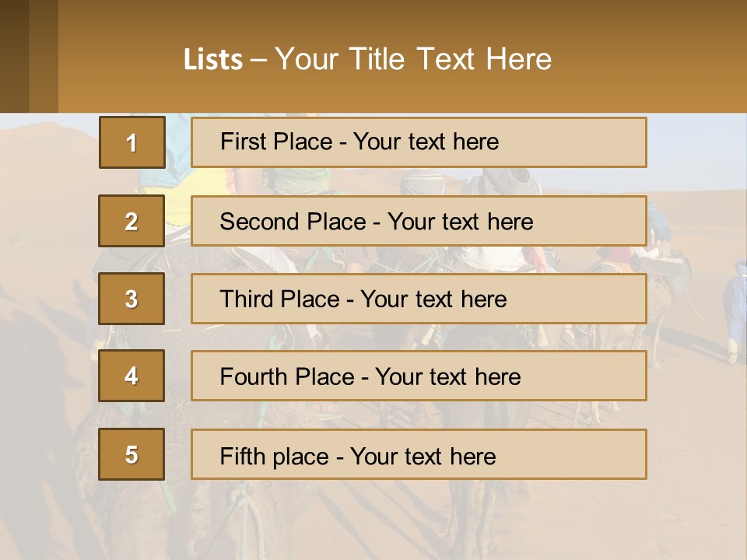The height and width of the screenshot is (560, 747).
Task: Select the "Third Place" text box
Action: 419,299
